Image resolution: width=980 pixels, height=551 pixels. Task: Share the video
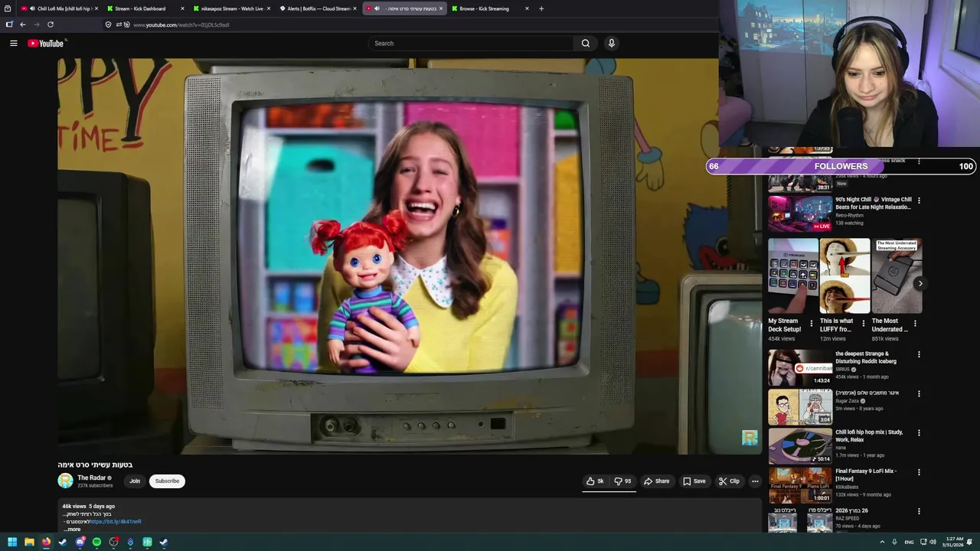656,481
